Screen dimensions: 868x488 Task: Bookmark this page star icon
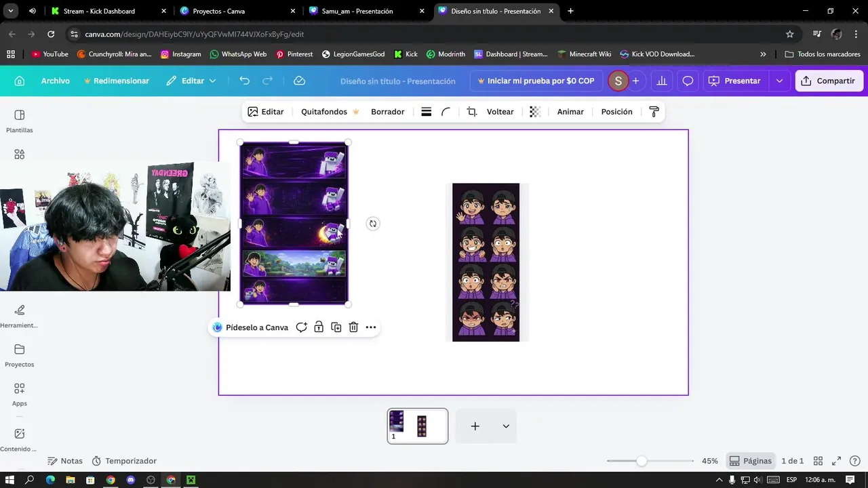(789, 34)
